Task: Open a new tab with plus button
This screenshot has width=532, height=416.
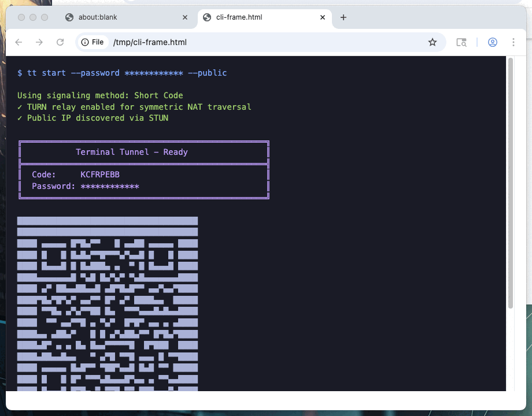Action: coord(343,17)
